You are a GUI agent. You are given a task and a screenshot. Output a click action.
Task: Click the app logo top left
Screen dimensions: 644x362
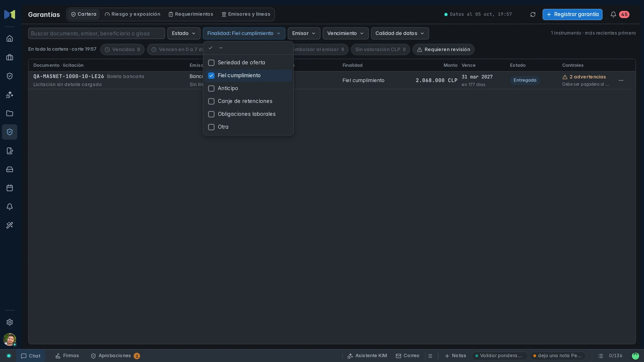(x=10, y=14)
